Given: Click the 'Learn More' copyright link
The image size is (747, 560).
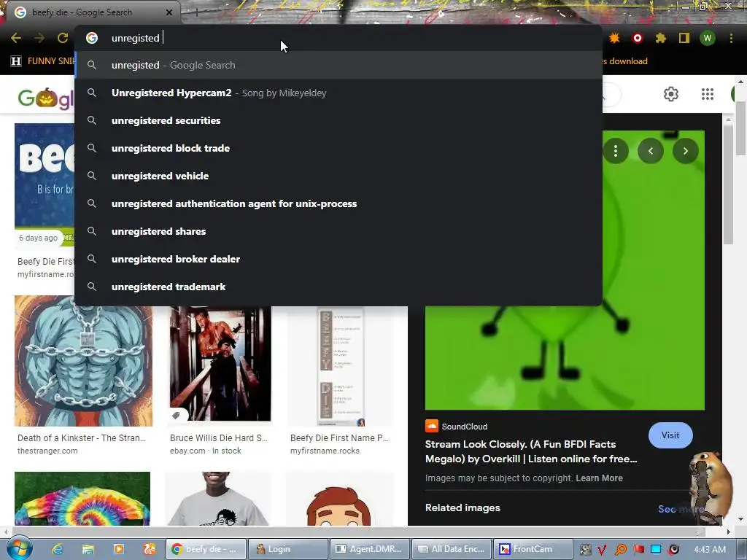Looking at the screenshot, I should tap(599, 478).
